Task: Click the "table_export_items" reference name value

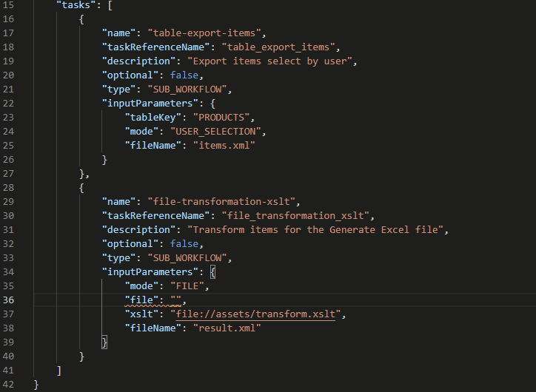Action: click(x=278, y=47)
